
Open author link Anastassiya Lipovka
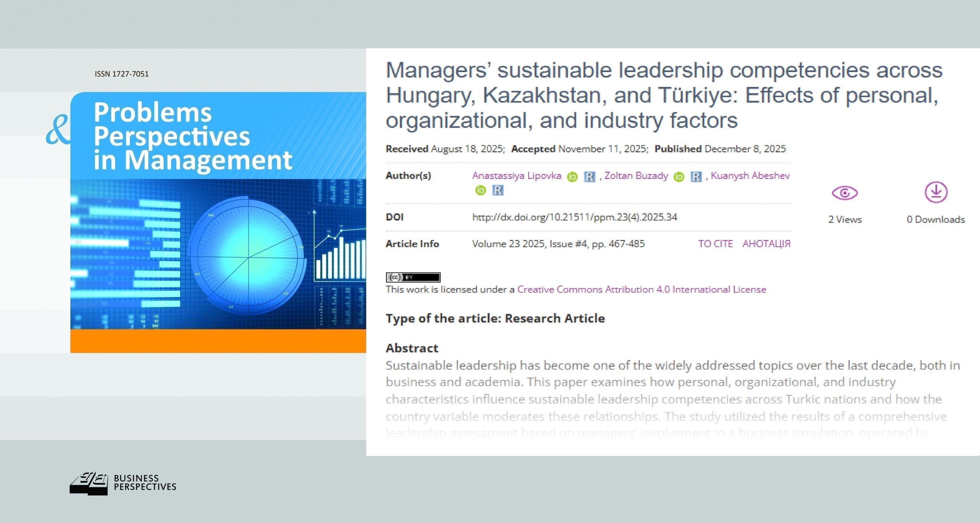(516, 175)
